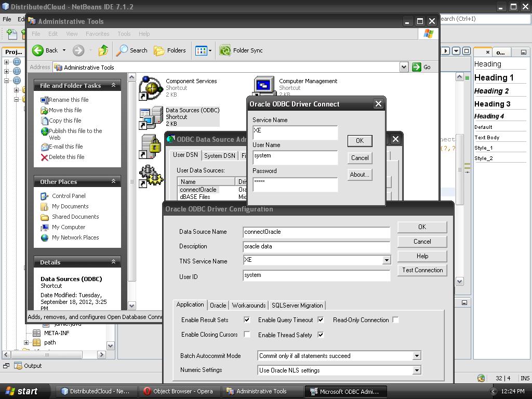
Task: Open Numeric Settings dropdown
Action: 417,370
